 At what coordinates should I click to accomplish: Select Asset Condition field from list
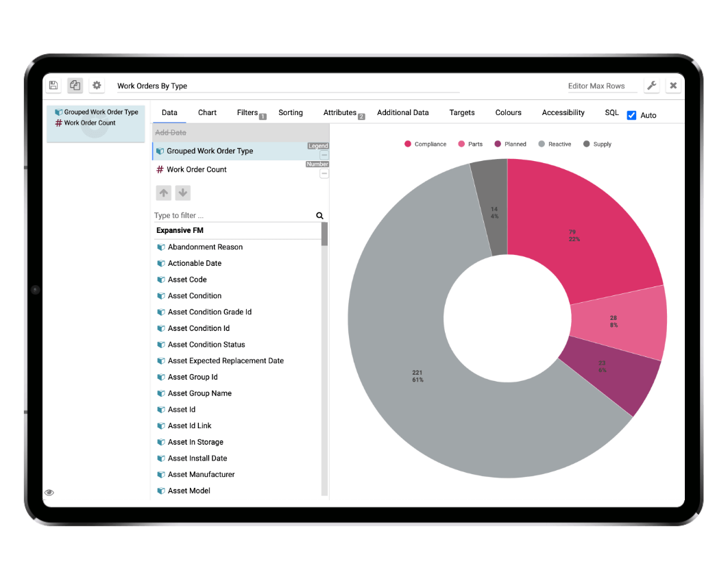pos(195,296)
